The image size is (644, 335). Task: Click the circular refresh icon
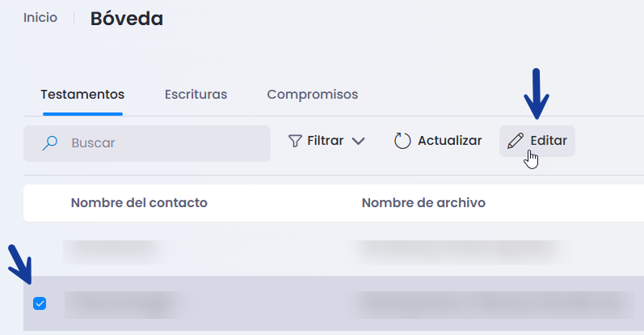point(402,141)
